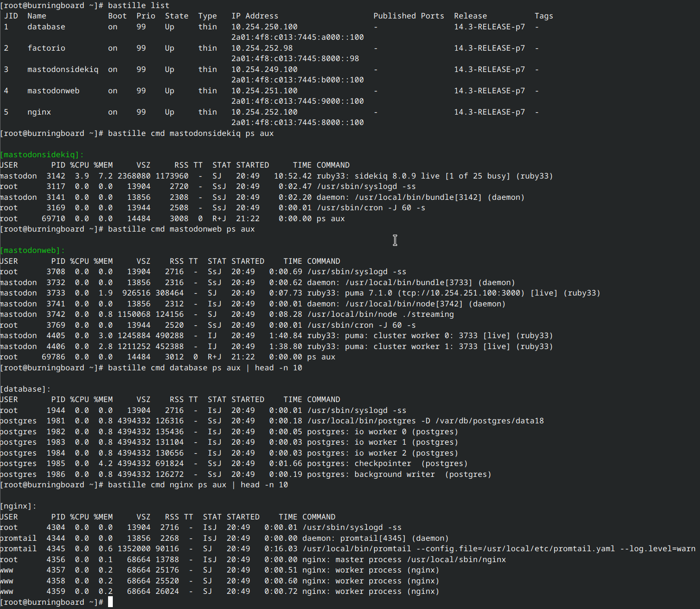This screenshot has height=609, width=700.
Task: Click the IPv6 address ending in ::98
Action: coord(295,58)
